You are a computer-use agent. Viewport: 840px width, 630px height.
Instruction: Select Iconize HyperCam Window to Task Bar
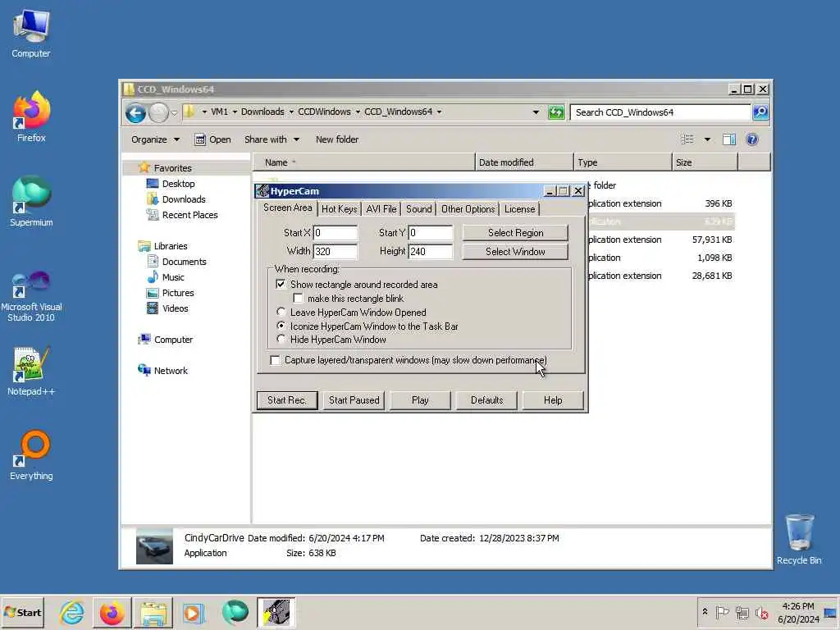(x=281, y=326)
